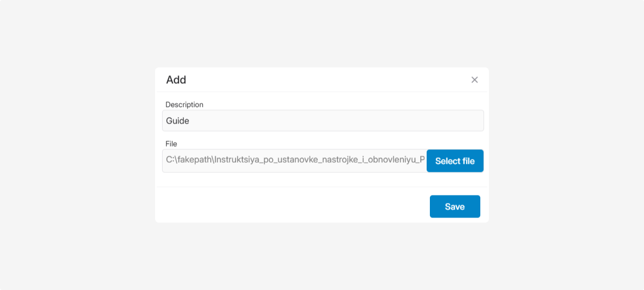Place cursor on the word "Guide"
This screenshot has height=290, width=644.
pyautogui.click(x=178, y=121)
